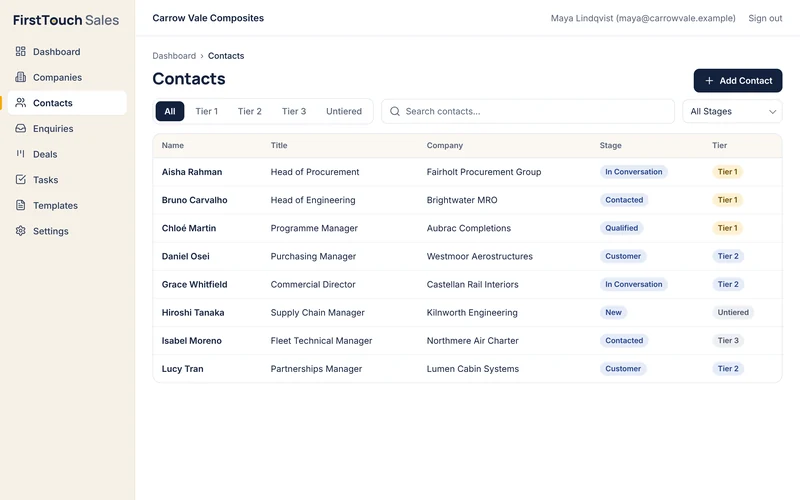Screen dimensions: 800x500
Task: Open contact Bruno Carvalho
Action: pos(194,200)
